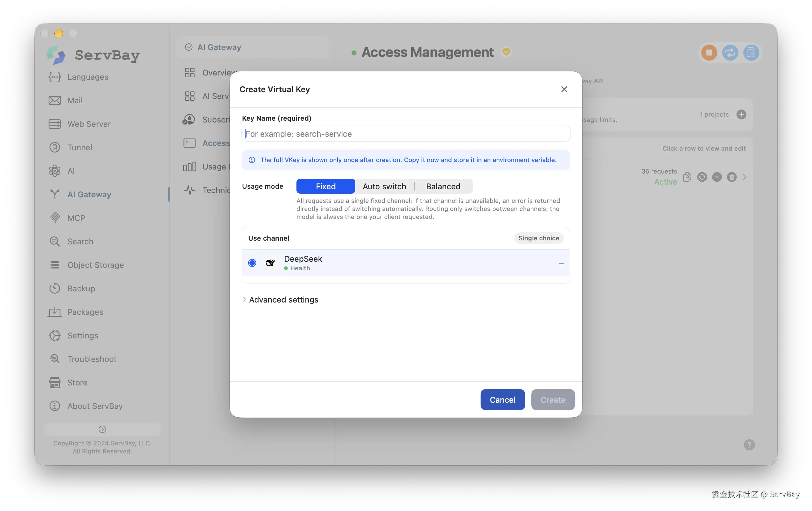The height and width of the screenshot is (511, 812).
Task: Focus the Key Name input field
Action: (406, 134)
